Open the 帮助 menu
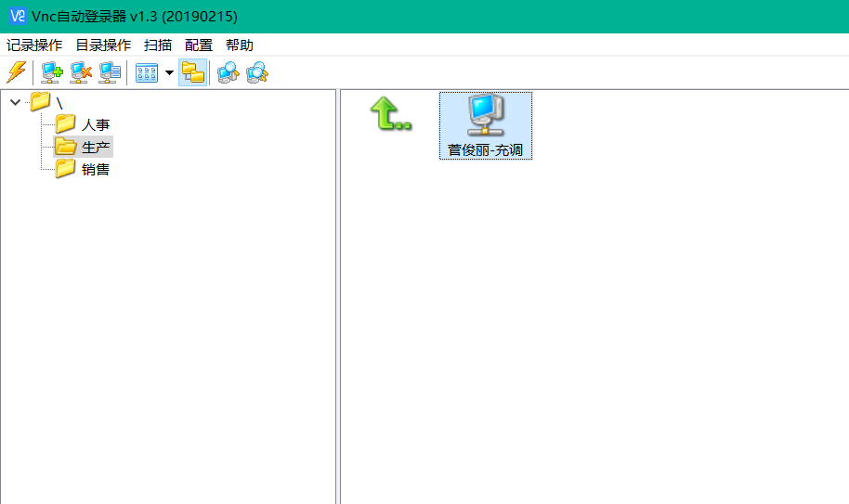 [240, 45]
